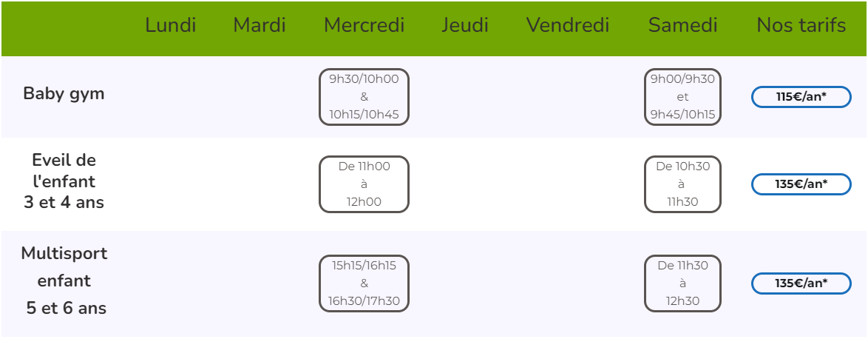The image size is (868, 339).
Task: Click the Vendredi column header
Action: (x=568, y=26)
